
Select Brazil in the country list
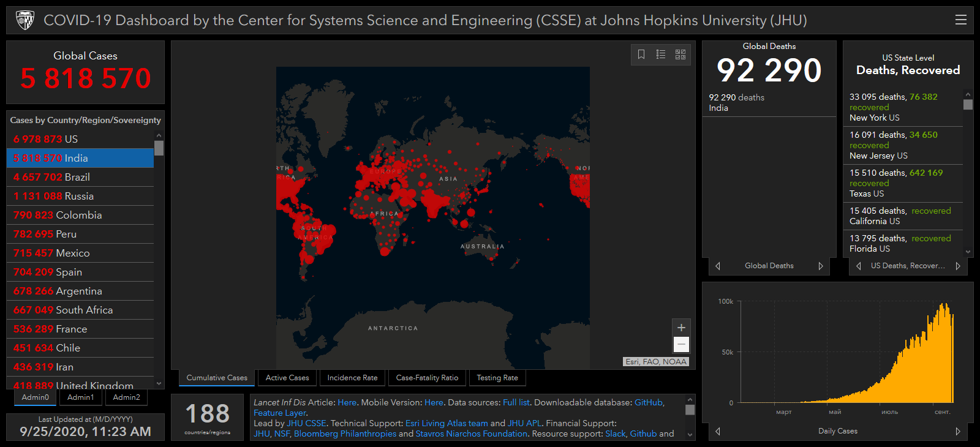80,177
